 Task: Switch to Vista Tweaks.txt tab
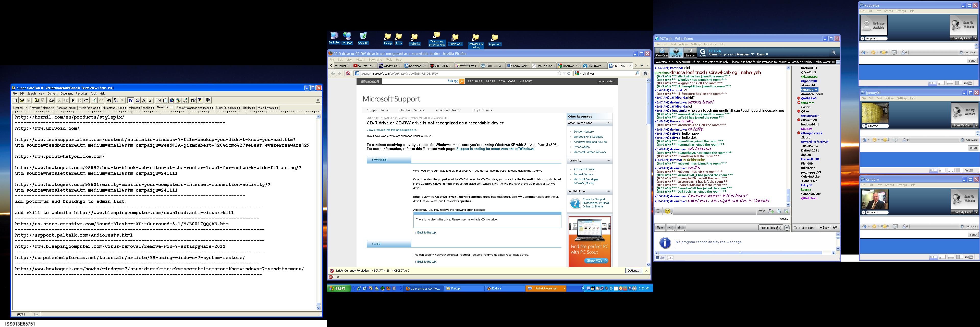coord(268,108)
